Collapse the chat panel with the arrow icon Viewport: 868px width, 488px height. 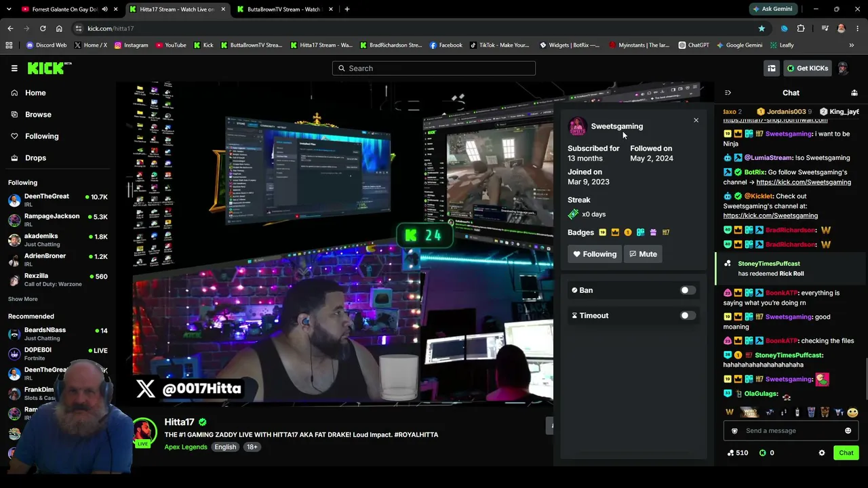(728, 93)
